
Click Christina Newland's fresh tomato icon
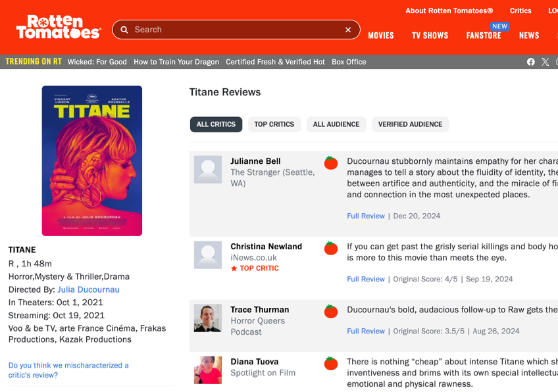[331, 248]
